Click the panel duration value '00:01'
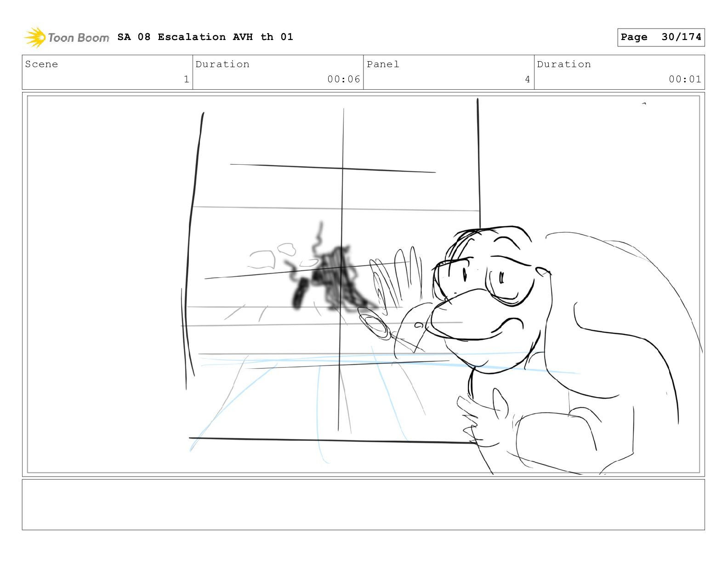Screen dimensions: 728x563 [685, 79]
